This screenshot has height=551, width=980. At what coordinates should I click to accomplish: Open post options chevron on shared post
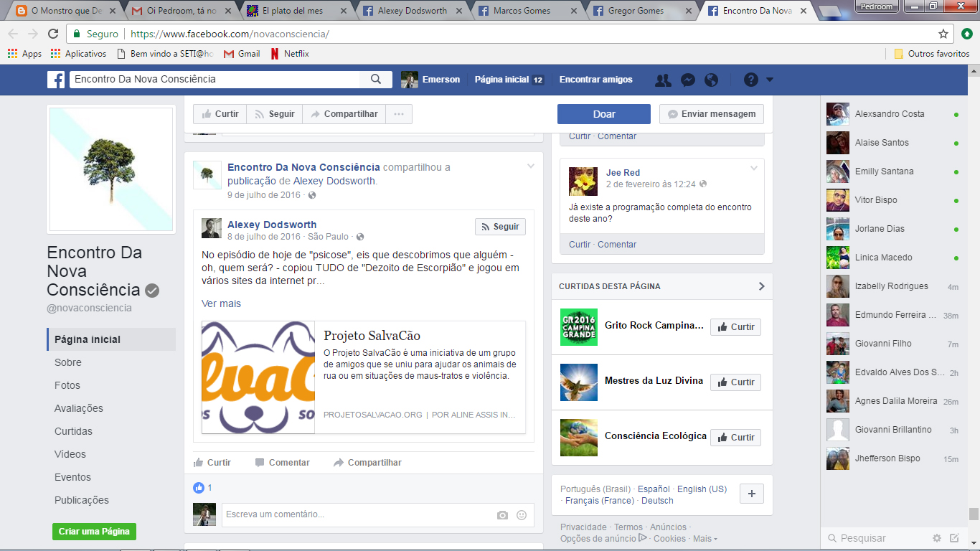coord(531,166)
